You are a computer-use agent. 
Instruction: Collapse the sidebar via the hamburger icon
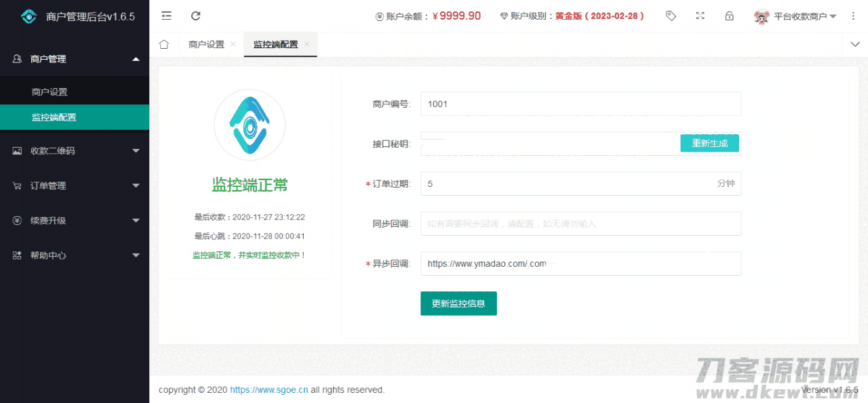pyautogui.click(x=166, y=15)
